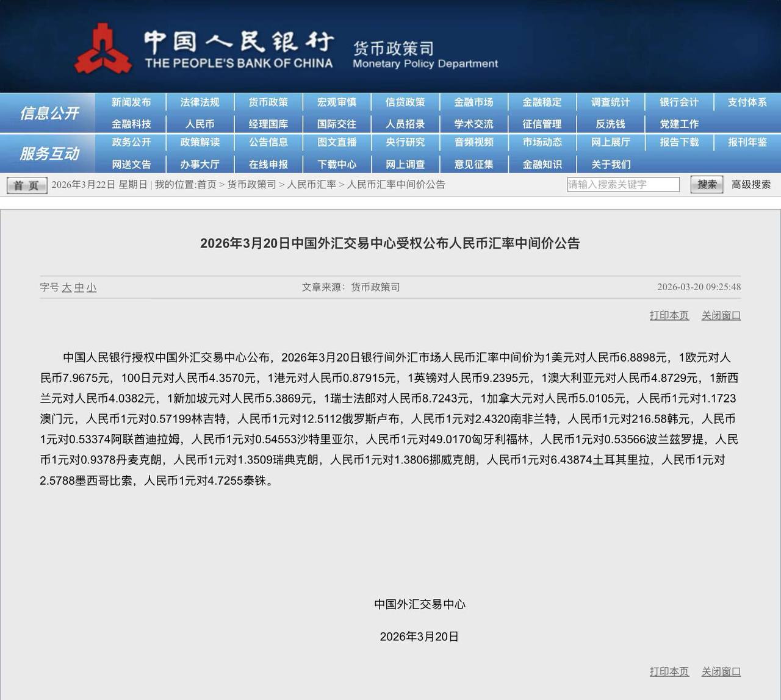This screenshot has height=700, width=781.
Task: Open 货币政策司 breadcrumb link
Action: pyautogui.click(x=251, y=185)
